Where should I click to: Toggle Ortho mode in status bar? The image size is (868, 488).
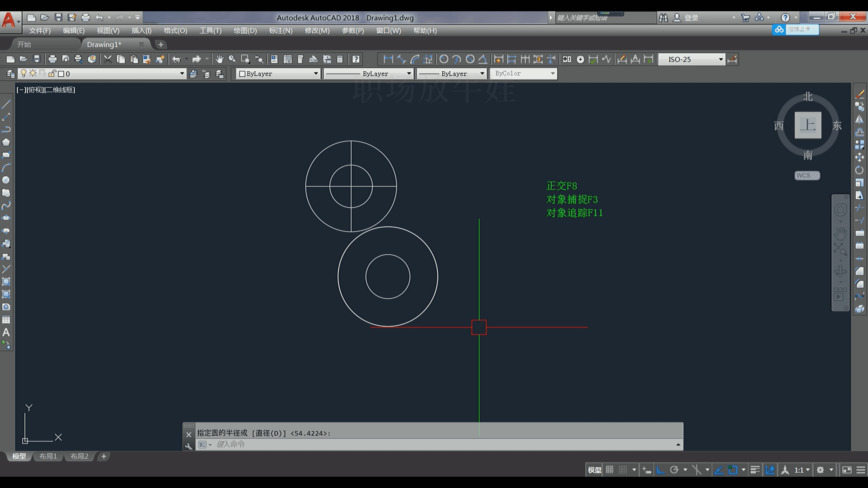pyautogui.click(x=660, y=470)
